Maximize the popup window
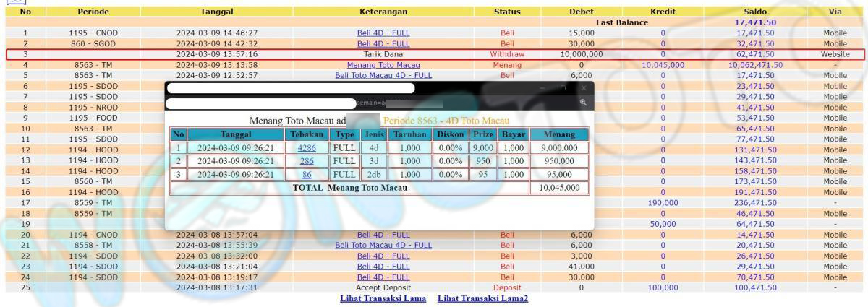Image resolution: width=868 pixels, height=307 pixels. coord(563,88)
